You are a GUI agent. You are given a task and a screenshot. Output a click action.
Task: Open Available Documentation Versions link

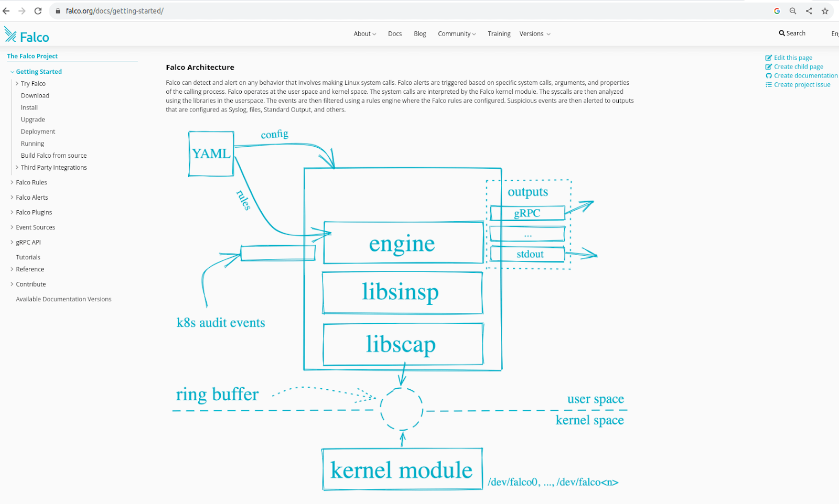click(x=63, y=299)
